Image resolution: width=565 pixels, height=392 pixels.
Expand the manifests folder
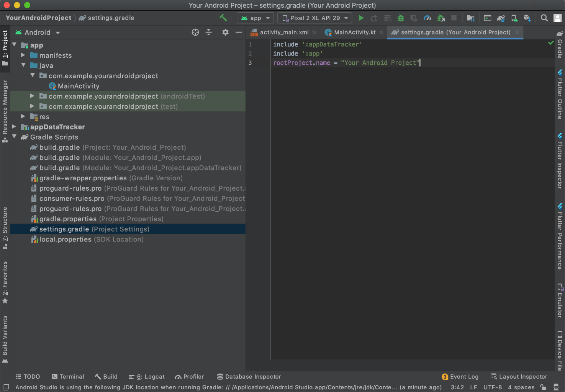[23, 55]
